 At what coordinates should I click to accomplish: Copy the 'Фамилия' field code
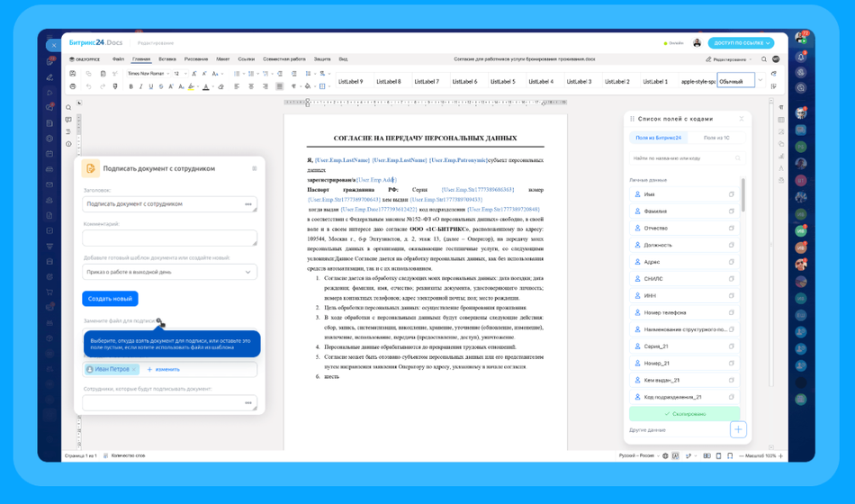tap(731, 211)
